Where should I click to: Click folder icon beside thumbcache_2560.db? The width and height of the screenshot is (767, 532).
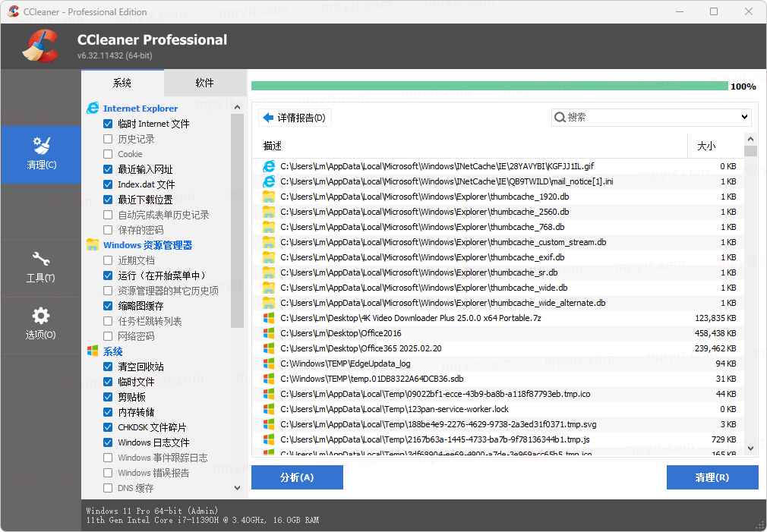pos(269,212)
